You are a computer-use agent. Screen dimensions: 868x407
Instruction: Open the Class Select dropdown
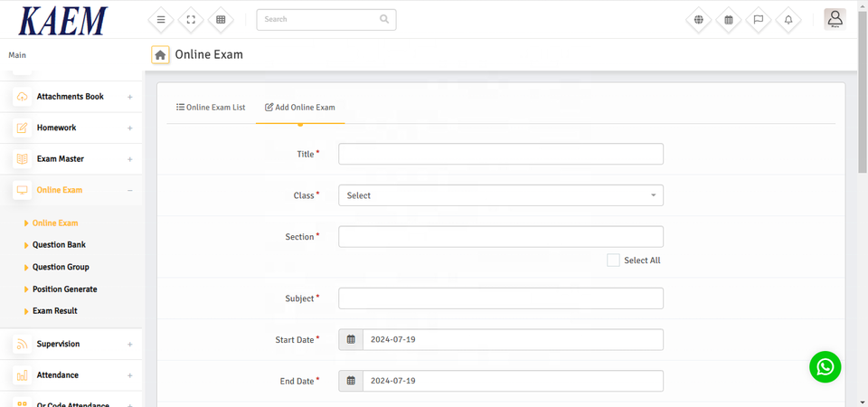(x=500, y=195)
